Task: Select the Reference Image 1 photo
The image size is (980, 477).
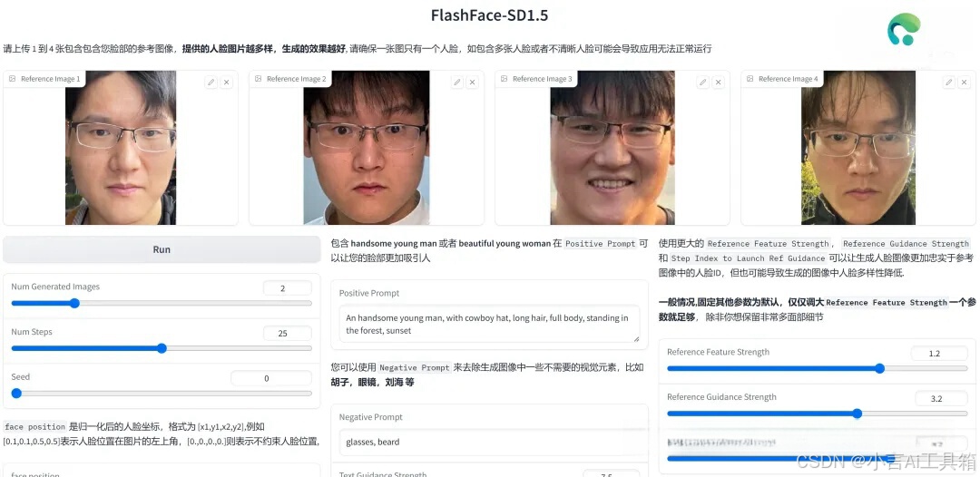Action: coord(121,147)
